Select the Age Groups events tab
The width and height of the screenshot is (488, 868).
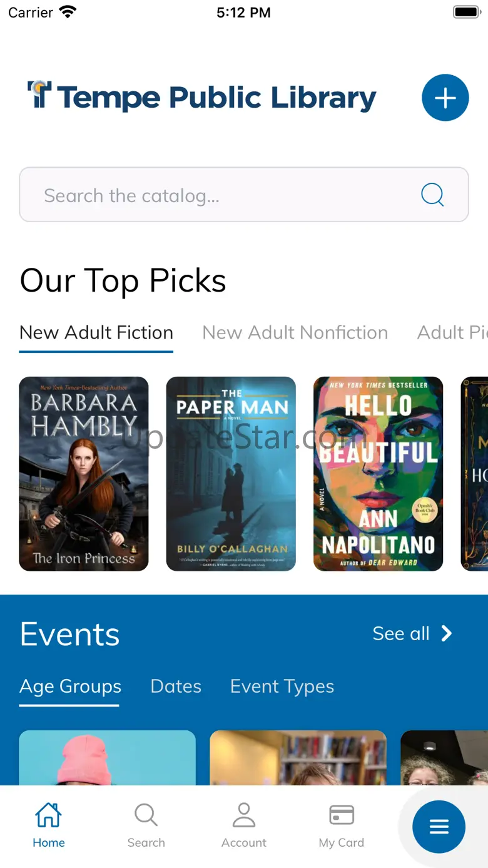pyautogui.click(x=70, y=687)
